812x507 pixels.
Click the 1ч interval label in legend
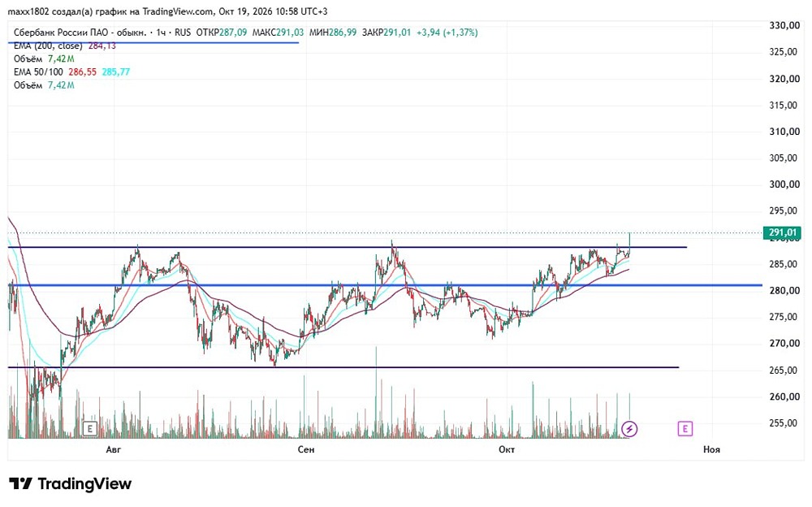click(x=161, y=32)
